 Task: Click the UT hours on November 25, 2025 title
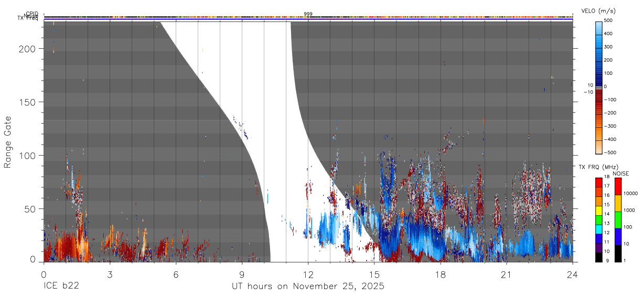click(x=308, y=287)
